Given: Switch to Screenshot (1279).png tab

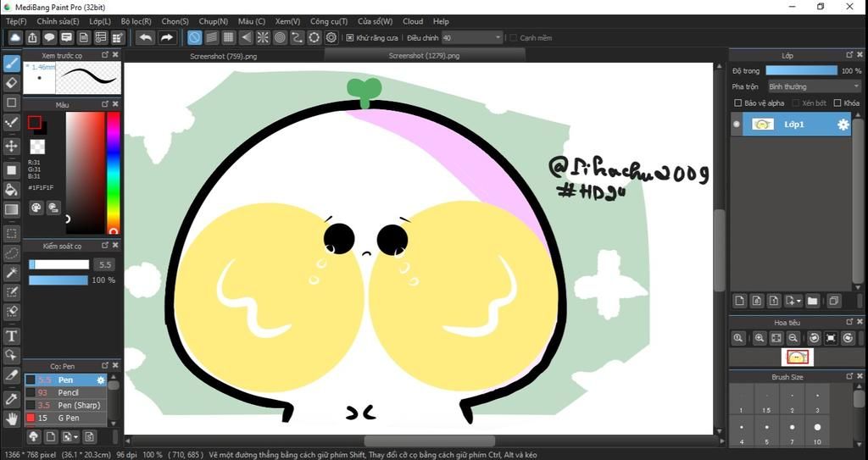Looking at the screenshot, I should (x=424, y=56).
